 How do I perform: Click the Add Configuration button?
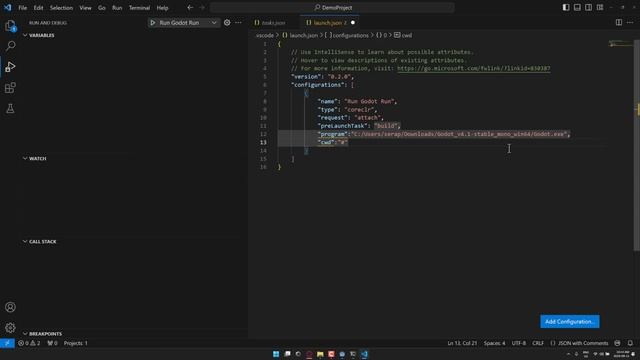[570, 322]
